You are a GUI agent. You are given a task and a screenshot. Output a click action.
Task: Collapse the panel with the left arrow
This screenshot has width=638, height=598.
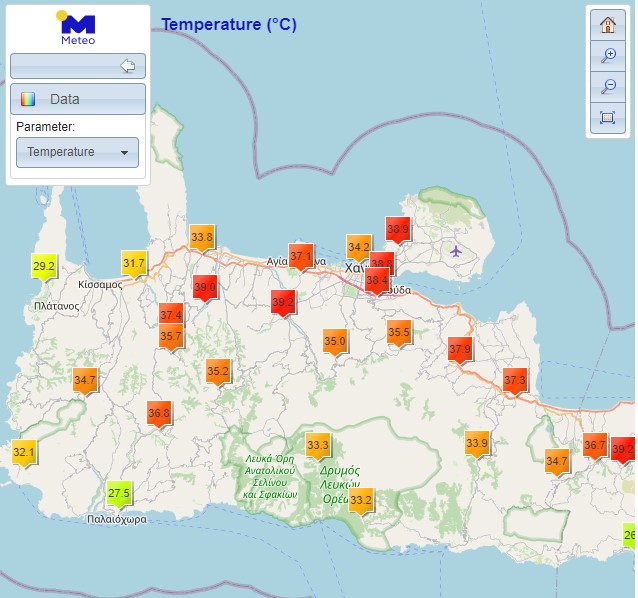(127, 66)
